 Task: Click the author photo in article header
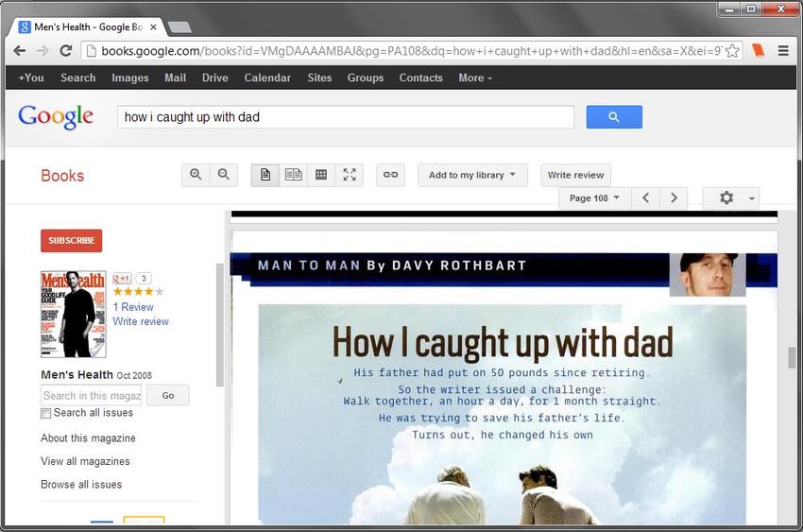click(708, 274)
